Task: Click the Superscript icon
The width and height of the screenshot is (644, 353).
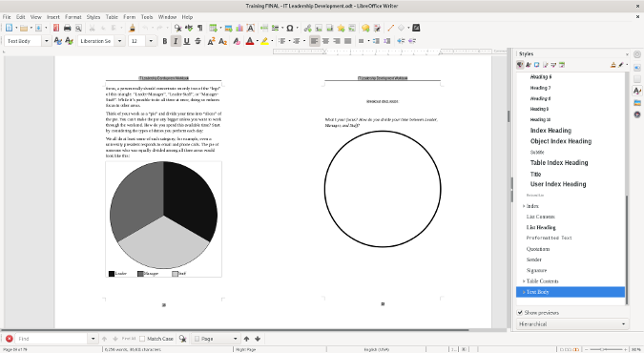Action: (211, 41)
